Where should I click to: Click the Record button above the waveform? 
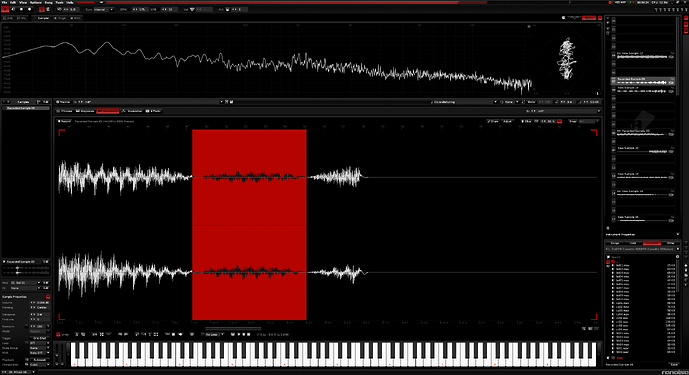click(x=65, y=121)
